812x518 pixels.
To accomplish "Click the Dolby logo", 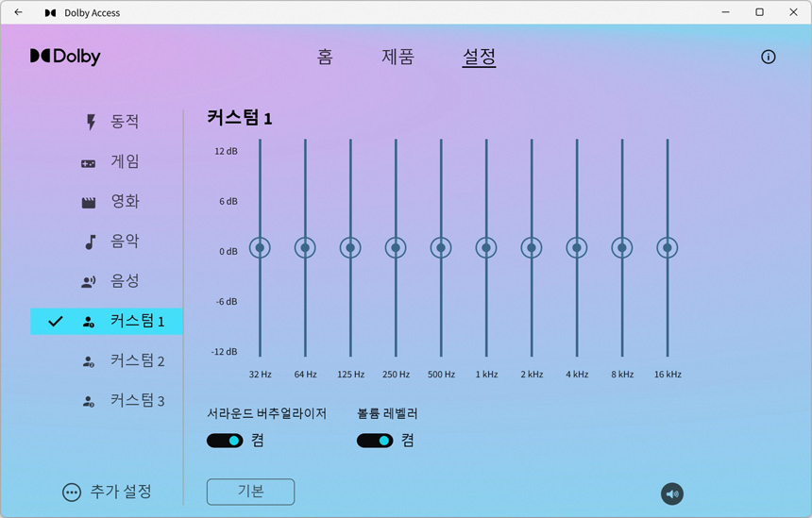I will click(65, 57).
